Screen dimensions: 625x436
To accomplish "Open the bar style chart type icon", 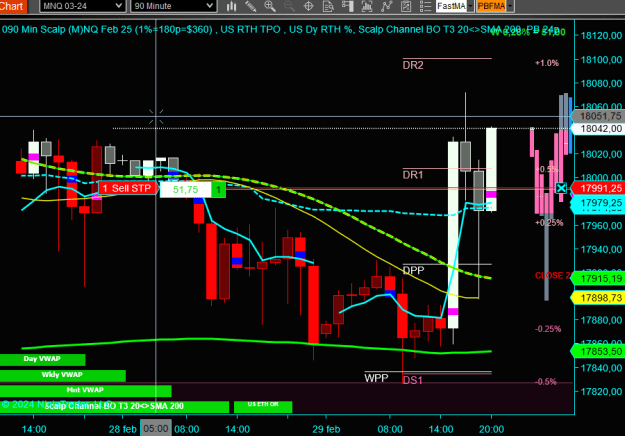I will 231,6.
